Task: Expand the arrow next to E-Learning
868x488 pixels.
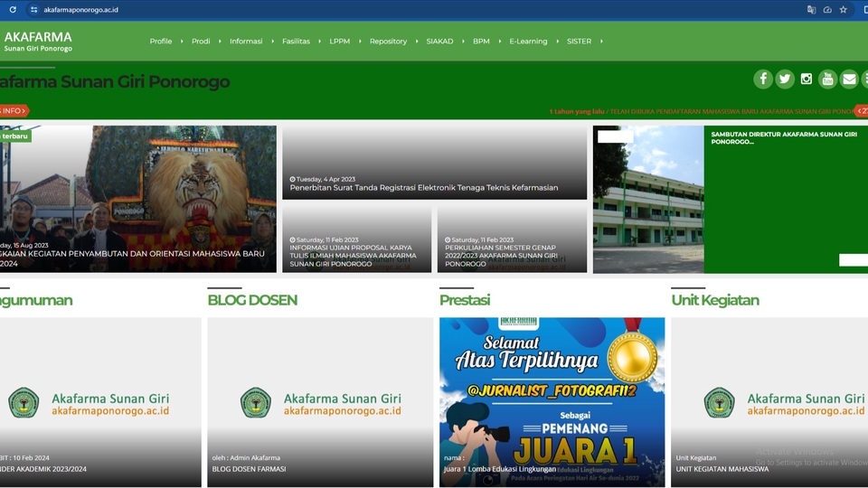Action: click(557, 41)
